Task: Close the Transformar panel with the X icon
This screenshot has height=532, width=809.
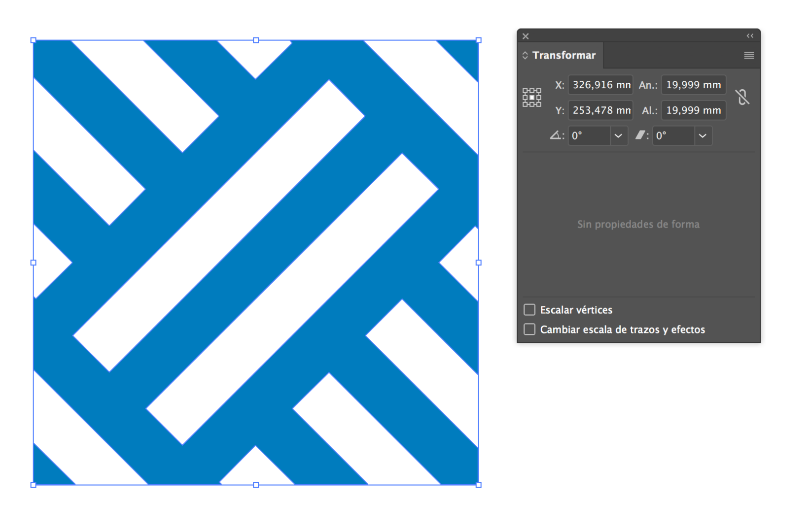Action: [526, 36]
